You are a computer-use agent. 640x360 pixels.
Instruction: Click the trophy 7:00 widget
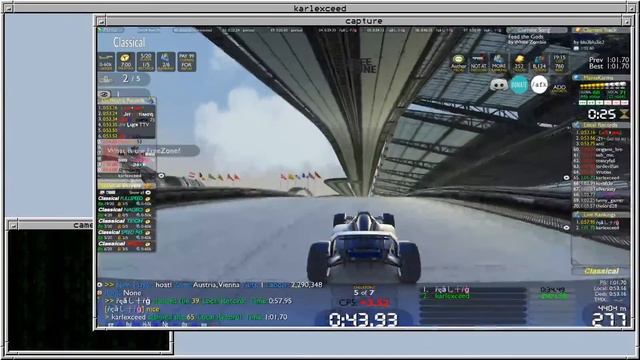(126, 62)
